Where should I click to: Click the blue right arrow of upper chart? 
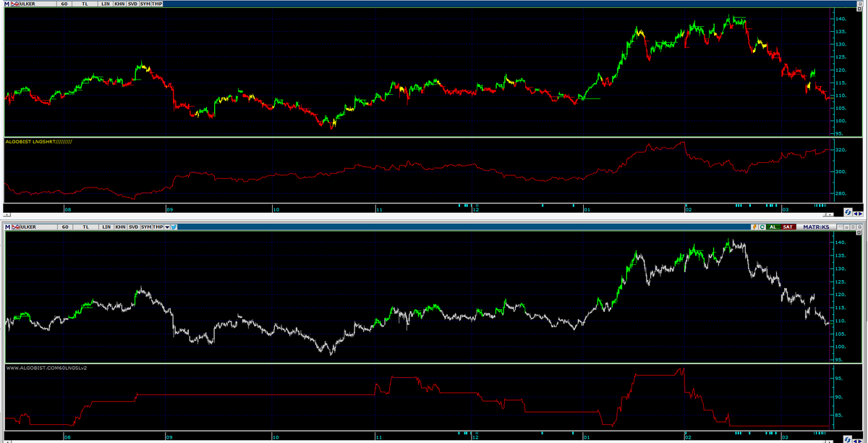pos(860,214)
